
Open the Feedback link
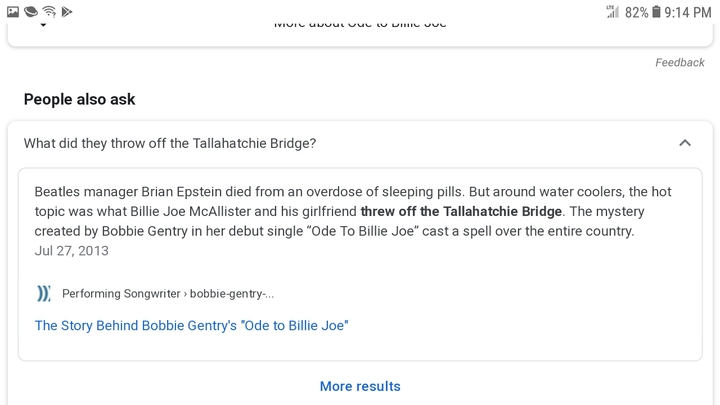point(680,62)
